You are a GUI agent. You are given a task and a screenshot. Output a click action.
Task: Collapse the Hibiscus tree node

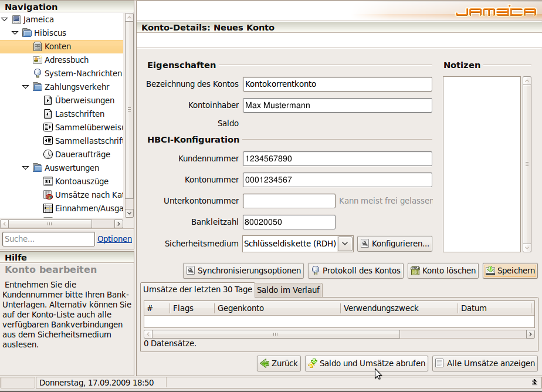[15, 33]
